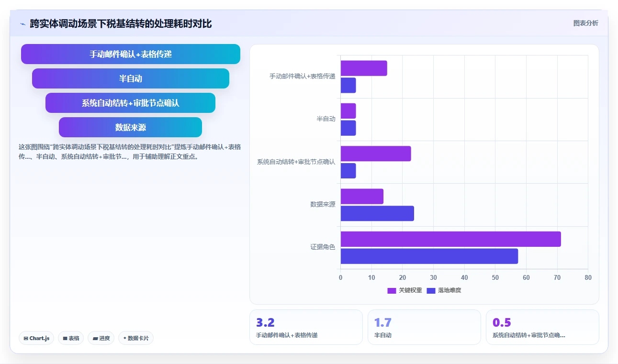
Task: Click the 数据来源 funnel bar
Action: (x=131, y=127)
